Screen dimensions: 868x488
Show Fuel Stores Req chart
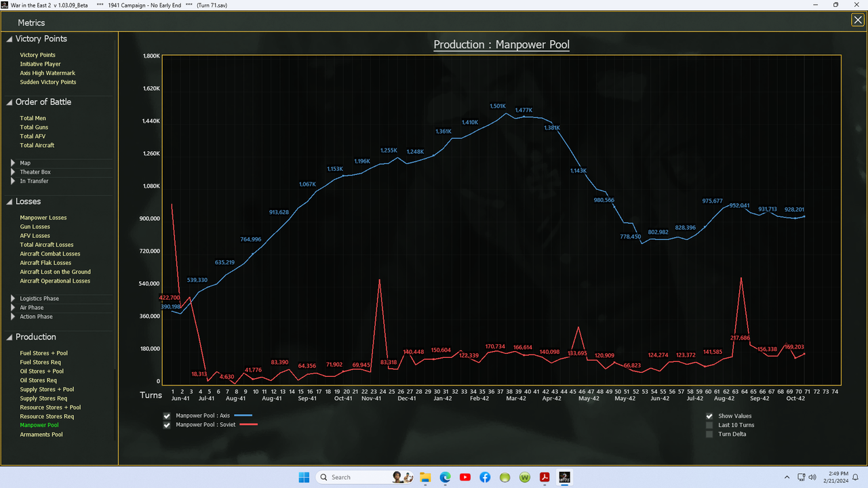click(40, 363)
